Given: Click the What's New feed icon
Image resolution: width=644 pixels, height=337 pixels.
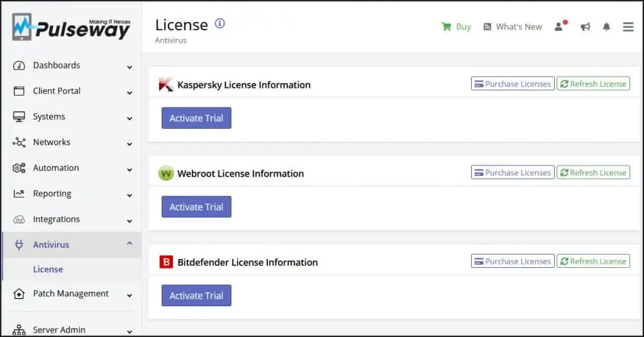Looking at the screenshot, I should click(487, 26).
